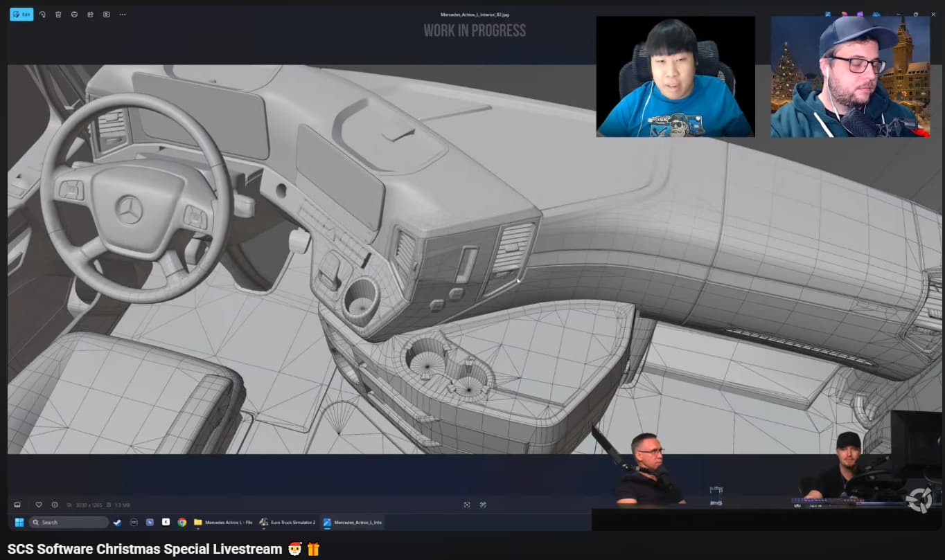Open the Windows Start menu
The image size is (945, 560).
click(x=19, y=522)
